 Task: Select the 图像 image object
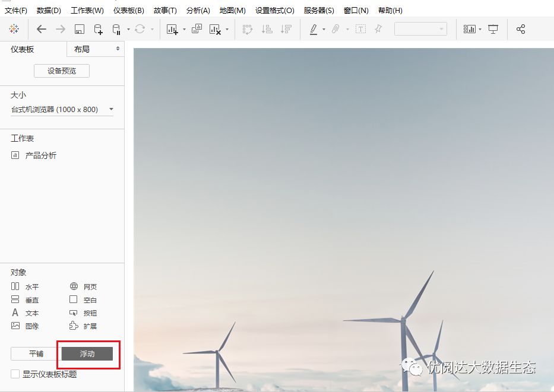pyautogui.click(x=25, y=326)
